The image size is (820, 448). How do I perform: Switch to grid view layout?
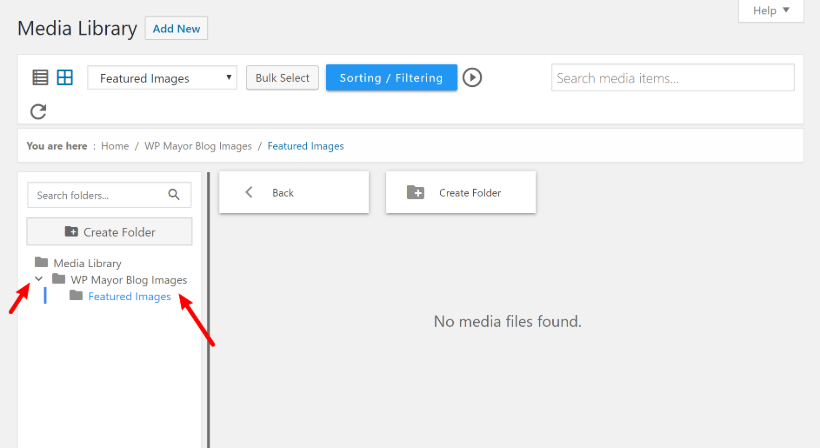coord(65,77)
